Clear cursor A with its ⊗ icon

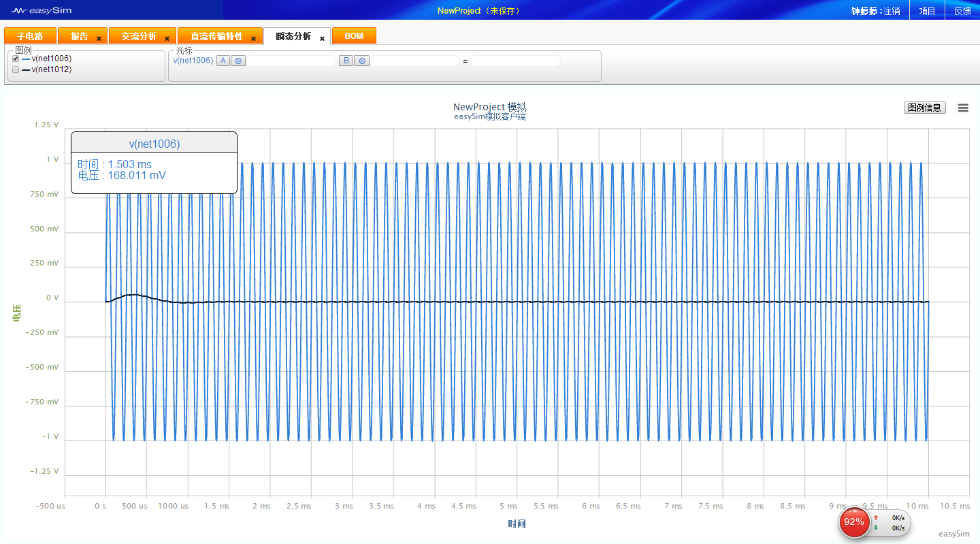(238, 61)
